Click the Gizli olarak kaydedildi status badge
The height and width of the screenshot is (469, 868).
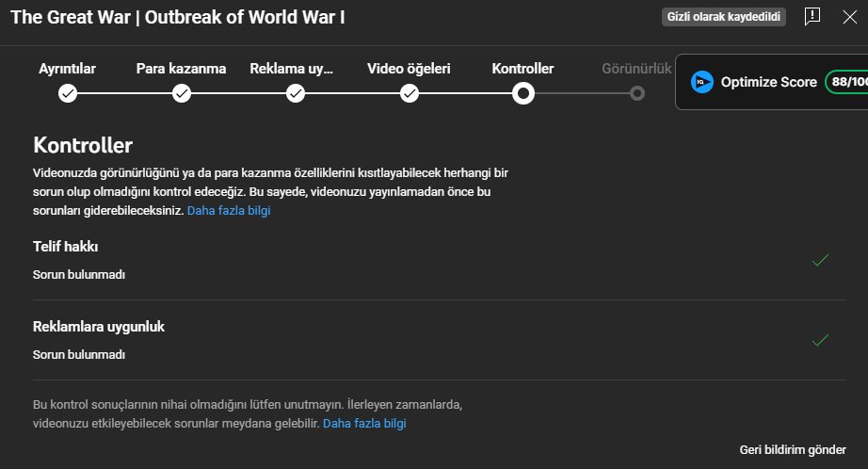[x=724, y=17]
